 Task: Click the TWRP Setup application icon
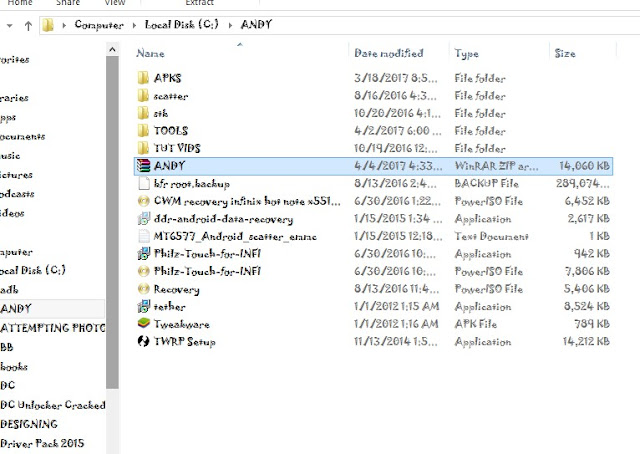[144, 341]
